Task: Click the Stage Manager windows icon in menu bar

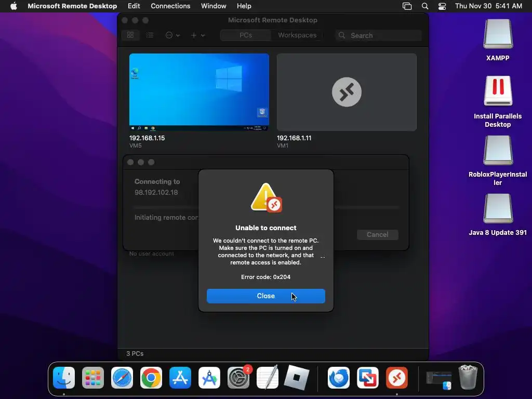Action: tap(407, 6)
